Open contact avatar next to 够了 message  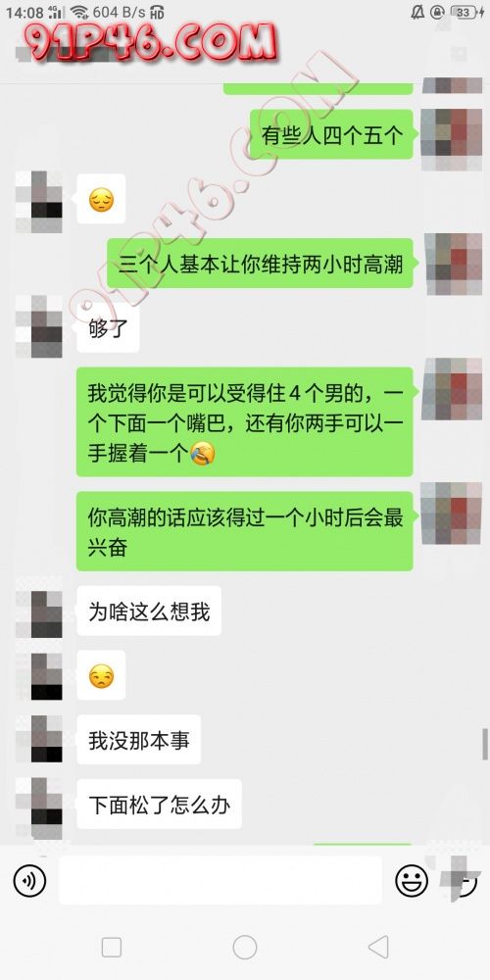(39, 326)
